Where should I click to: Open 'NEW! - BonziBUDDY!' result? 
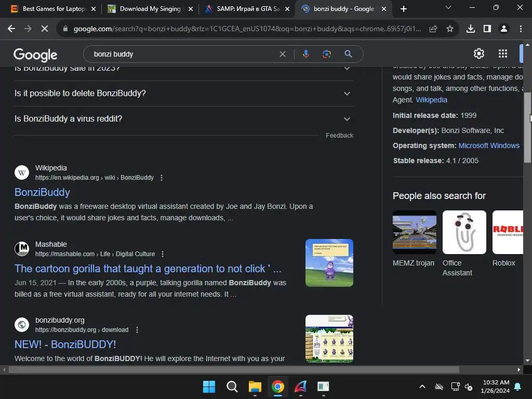65,344
